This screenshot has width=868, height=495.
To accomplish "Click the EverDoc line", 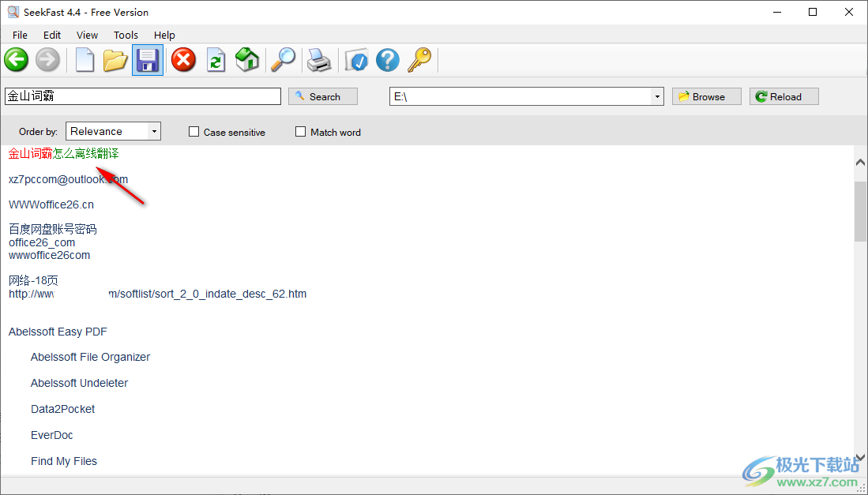I will [51, 435].
